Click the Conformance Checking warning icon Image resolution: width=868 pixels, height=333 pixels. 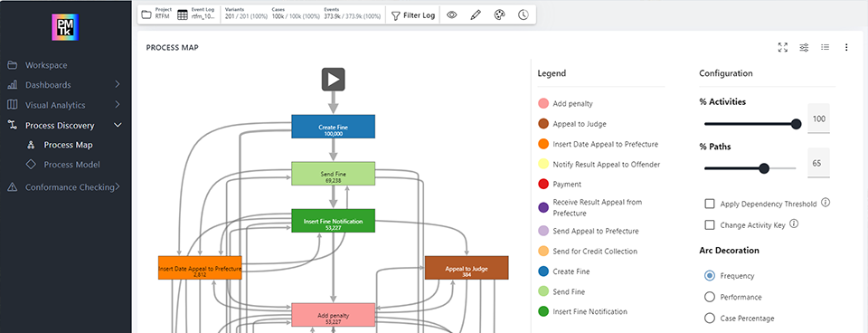click(12, 187)
